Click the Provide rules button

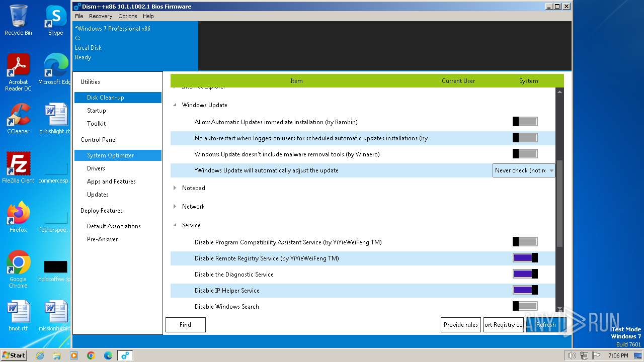[461, 325]
